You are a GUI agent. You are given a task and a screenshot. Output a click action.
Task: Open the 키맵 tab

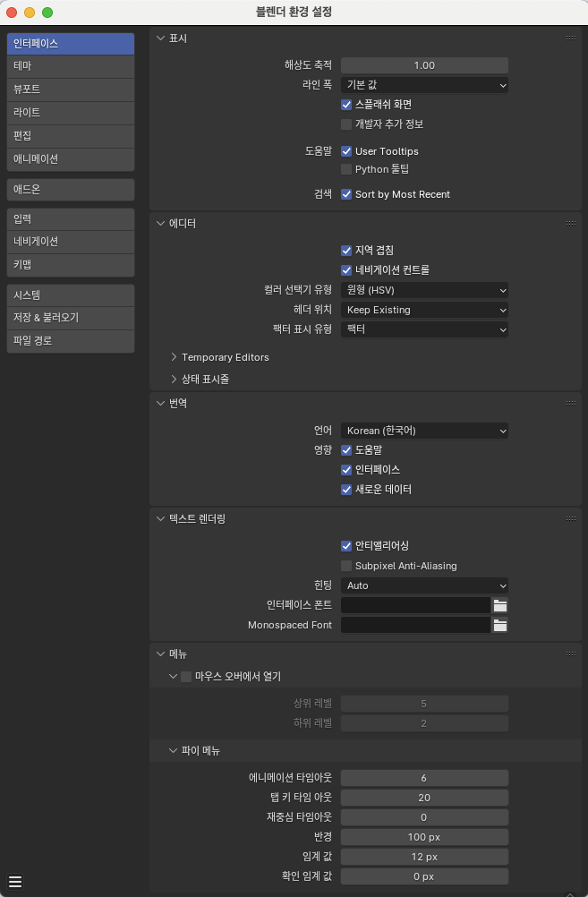tap(71, 265)
